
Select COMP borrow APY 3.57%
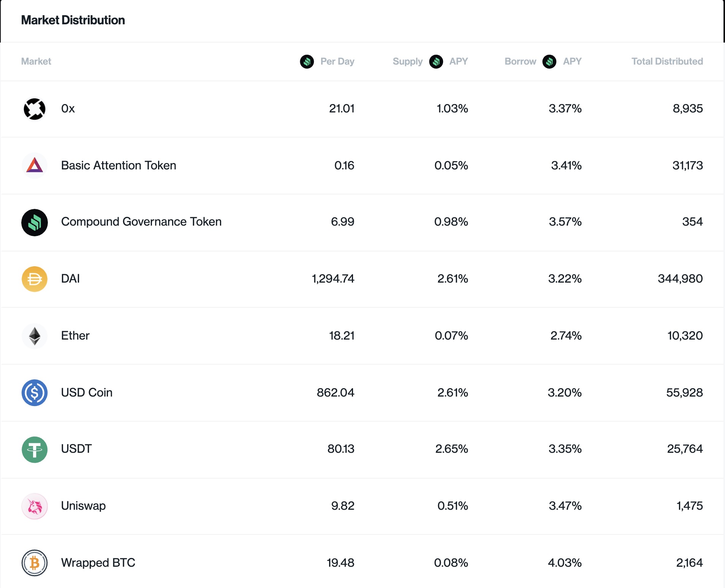tap(565, 222)
